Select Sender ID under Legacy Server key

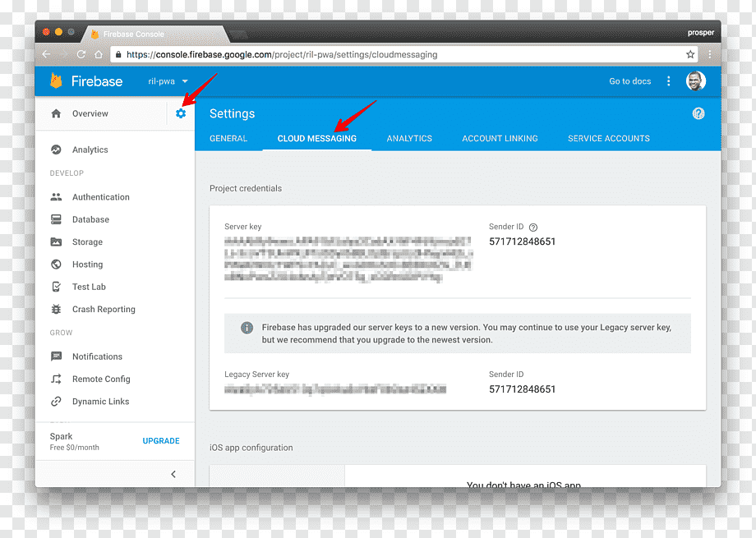522,389
